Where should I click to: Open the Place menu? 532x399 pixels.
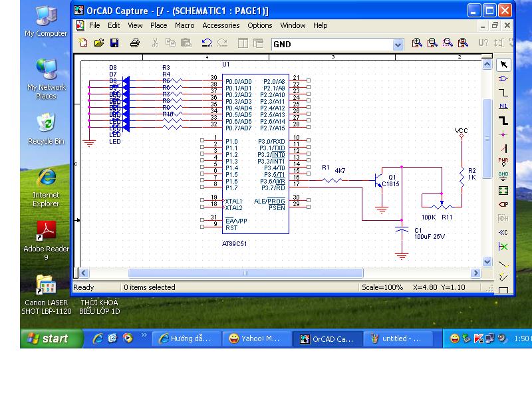[x=158, y=25]
